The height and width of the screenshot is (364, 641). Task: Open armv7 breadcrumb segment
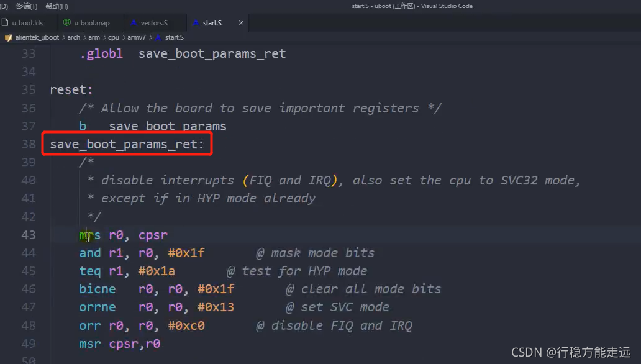tap(137, 37)
